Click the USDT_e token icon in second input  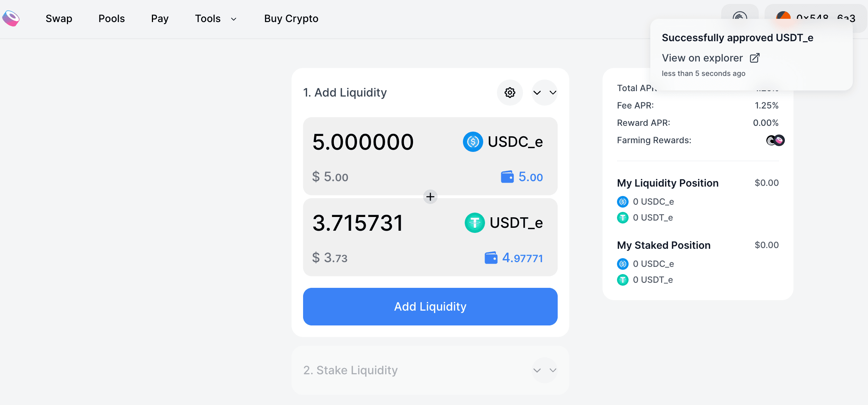475,223
